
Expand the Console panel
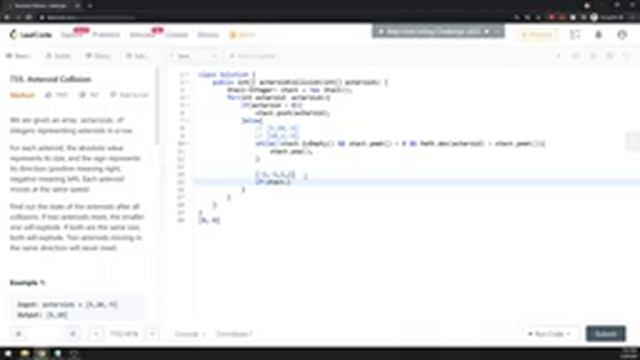coord(190,334)
